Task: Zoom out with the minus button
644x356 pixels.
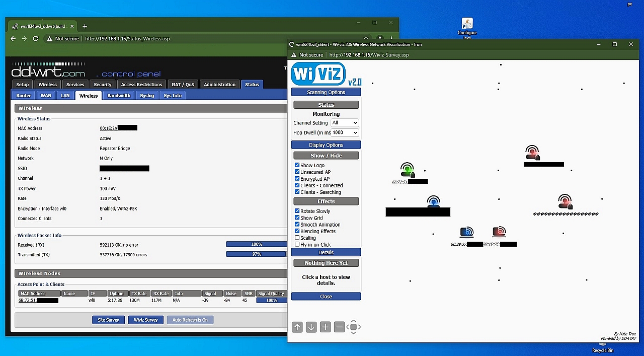Action: click(340, 327)
